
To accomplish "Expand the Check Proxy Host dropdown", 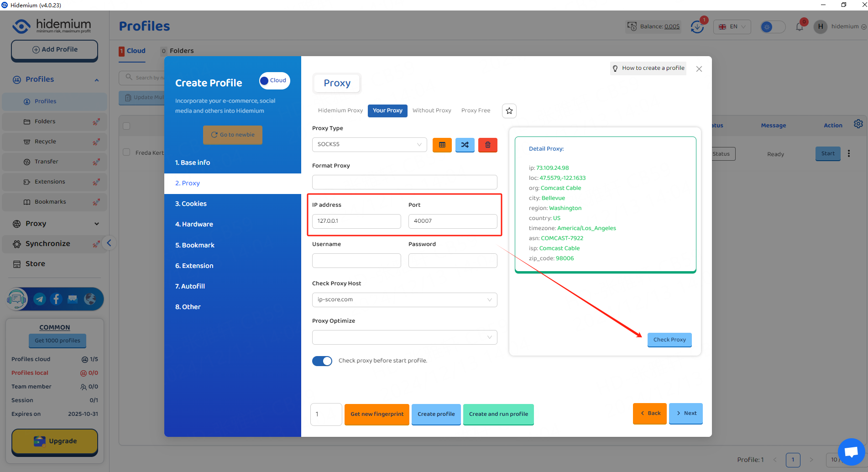I will tap(404, 300).
